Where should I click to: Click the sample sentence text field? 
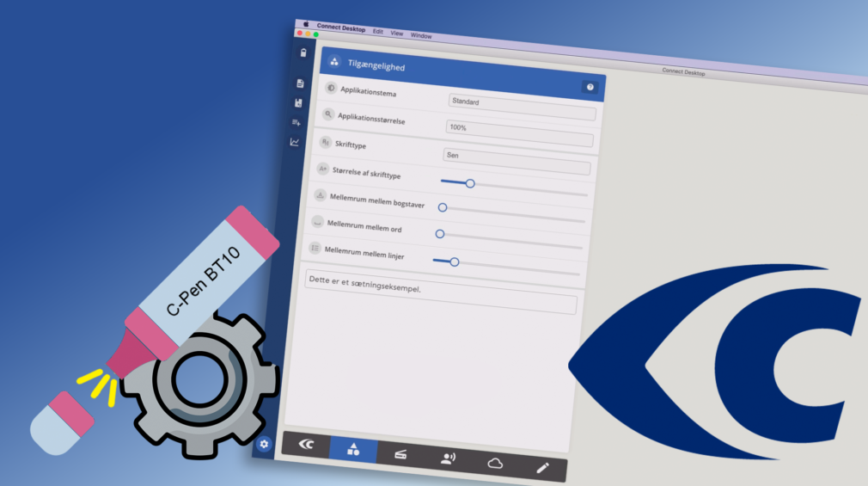(441, 292)
